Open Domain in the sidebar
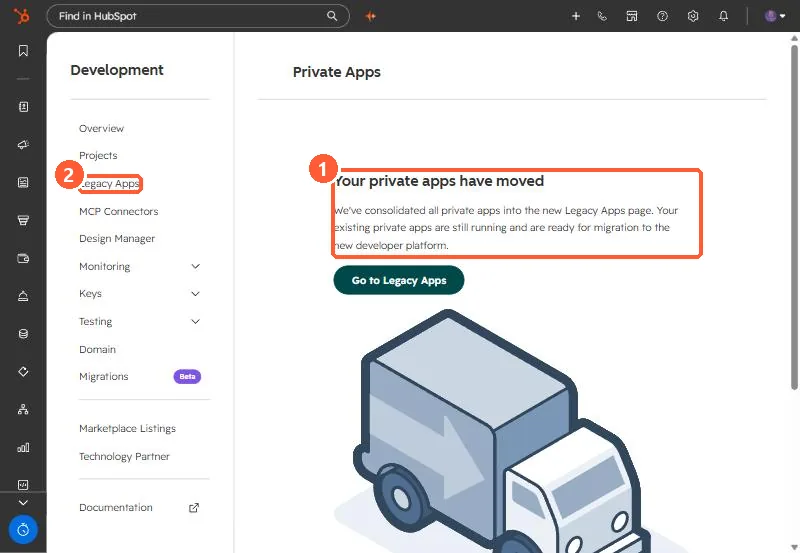This screenshot has height=553, width=800. coord(97,349)
